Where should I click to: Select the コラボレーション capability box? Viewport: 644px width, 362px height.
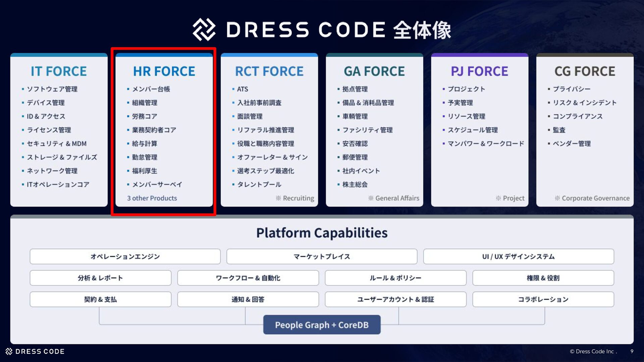(543, 299)
